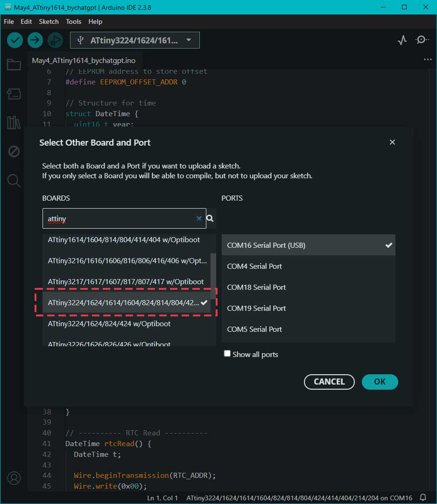Screen dimensions: 437x504
Task: Click code line DateTime rtcRead() {
Action: (x=108, y=444)
